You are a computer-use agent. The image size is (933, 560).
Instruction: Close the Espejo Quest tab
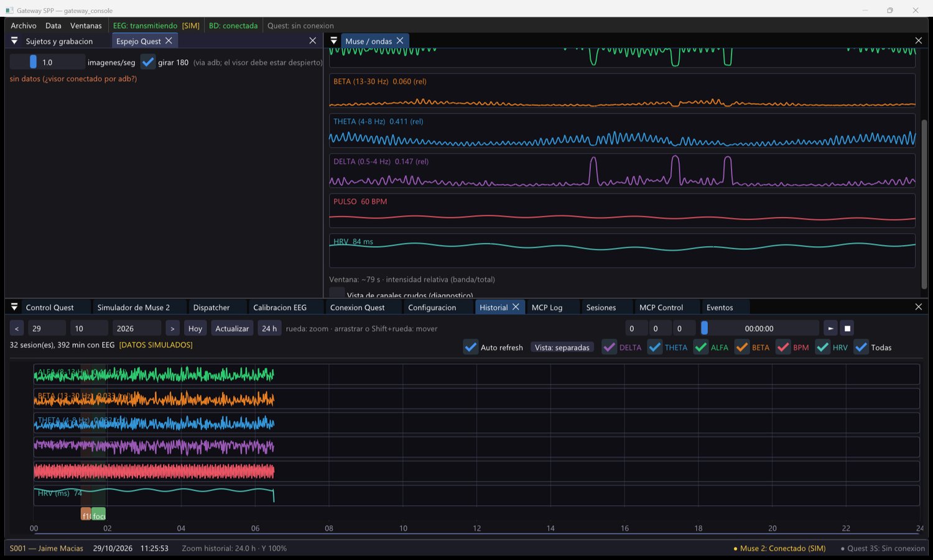click(x=169, y=41)
